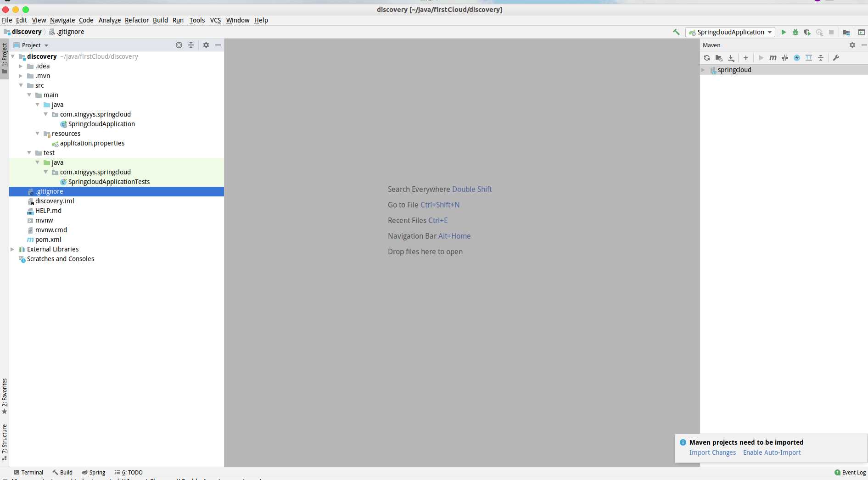Click .gitignore breadcrumb in navigation bar

coord(67,32)
